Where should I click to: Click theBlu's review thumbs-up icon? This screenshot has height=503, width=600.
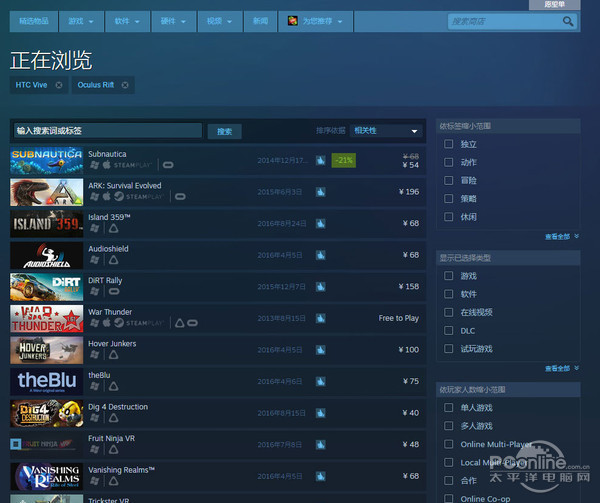[321, 381]
